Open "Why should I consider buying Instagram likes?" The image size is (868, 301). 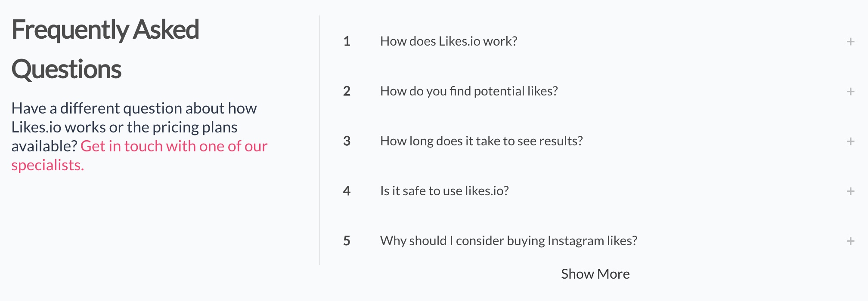pyautogui.click(x=508, y=241)
